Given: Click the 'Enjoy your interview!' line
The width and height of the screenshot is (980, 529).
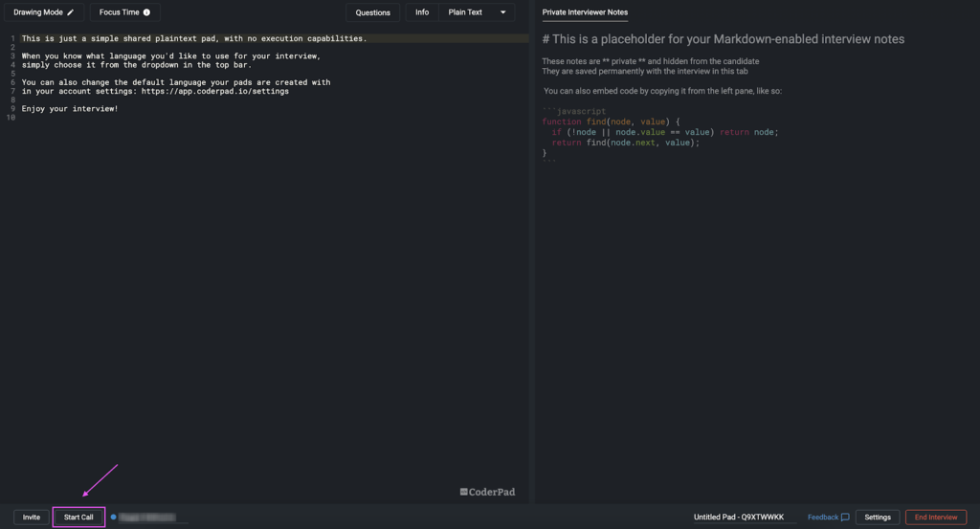Looking at the screenshot, I should tap(70, 109).
